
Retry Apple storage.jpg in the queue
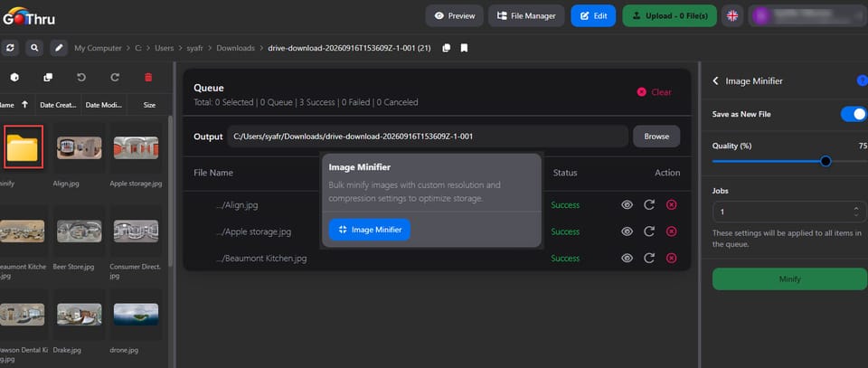649,231
